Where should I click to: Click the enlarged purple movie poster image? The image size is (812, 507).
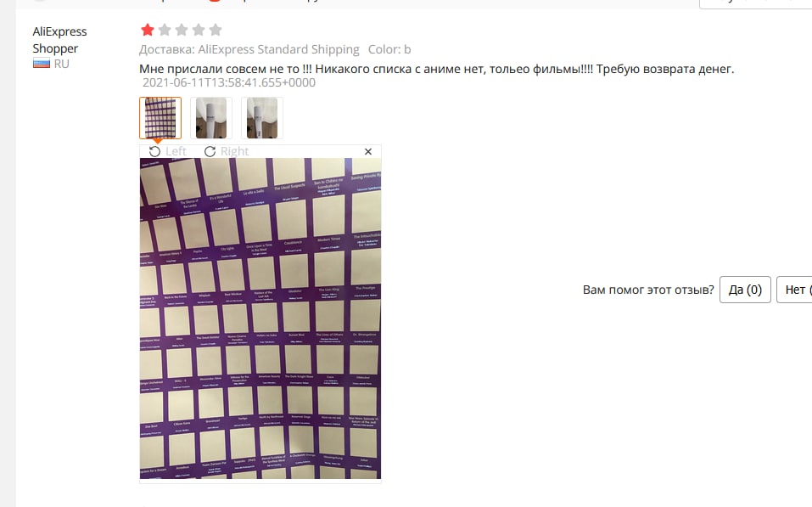pos(260,318)
